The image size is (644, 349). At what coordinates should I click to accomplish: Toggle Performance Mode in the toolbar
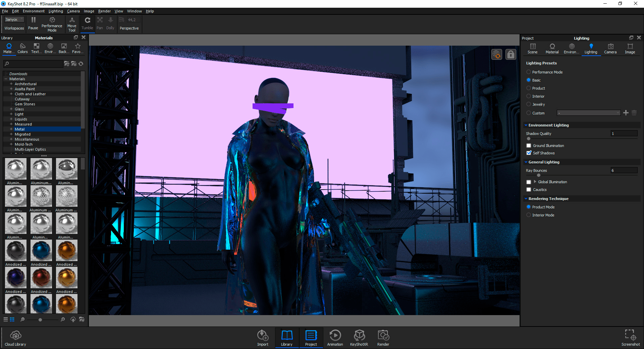(52, 24)
